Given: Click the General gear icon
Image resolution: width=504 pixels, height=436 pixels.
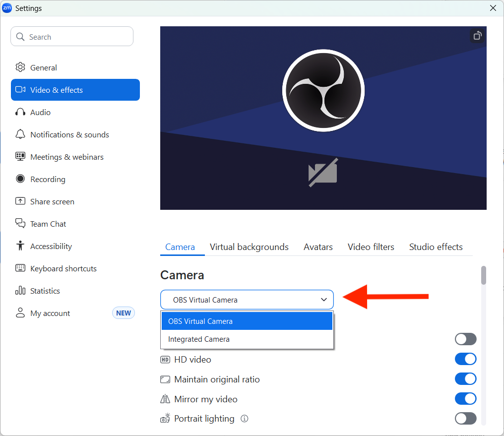Looking at the screenshot, I should pyautogui.click(x=20, y=67).
